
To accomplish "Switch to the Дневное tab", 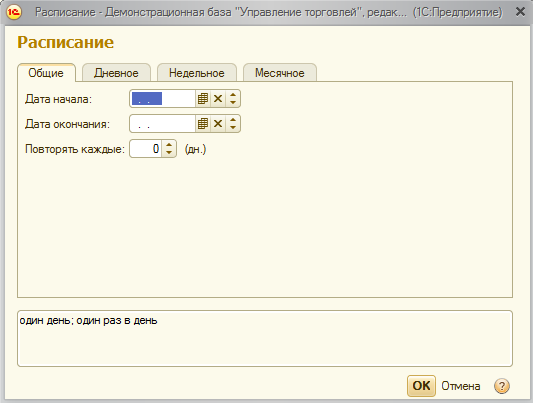I will (116, 73).
